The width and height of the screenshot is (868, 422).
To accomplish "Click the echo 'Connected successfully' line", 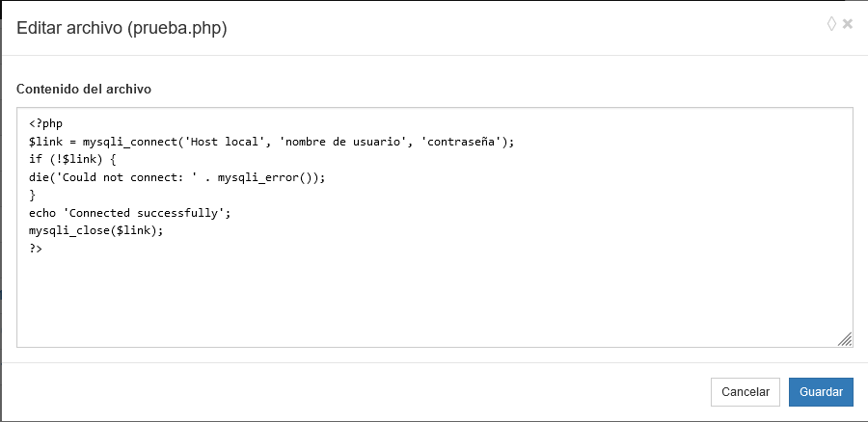I will click(130, 213).
